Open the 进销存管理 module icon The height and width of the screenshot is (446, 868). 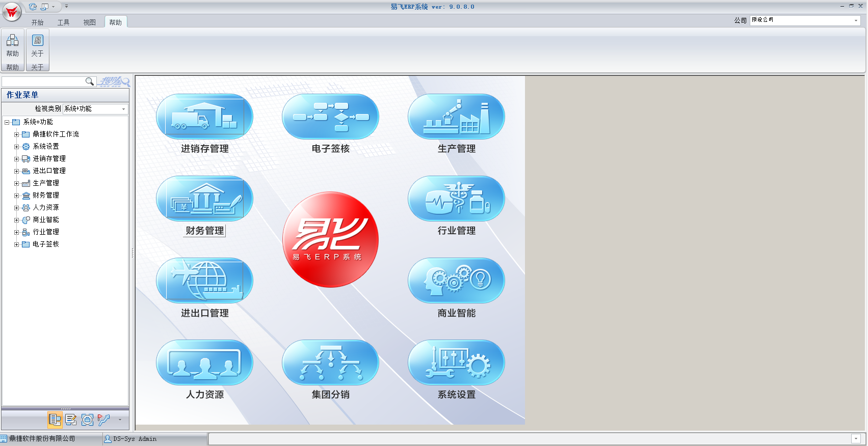click(x=204, y=117)
